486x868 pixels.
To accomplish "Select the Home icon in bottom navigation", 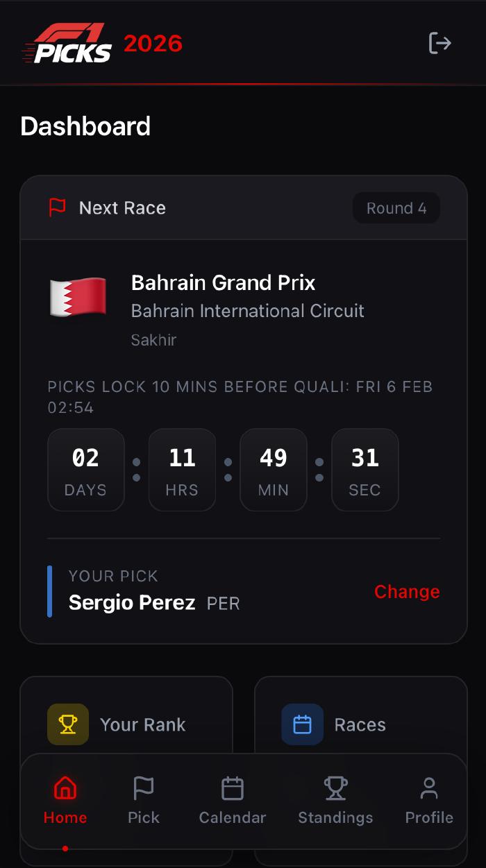I will [65, 788].
